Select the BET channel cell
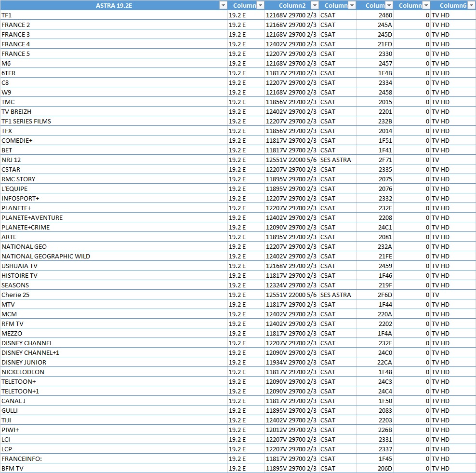Image resolution: width=476 pixels, height=473 pixels. tap(114, 150)
